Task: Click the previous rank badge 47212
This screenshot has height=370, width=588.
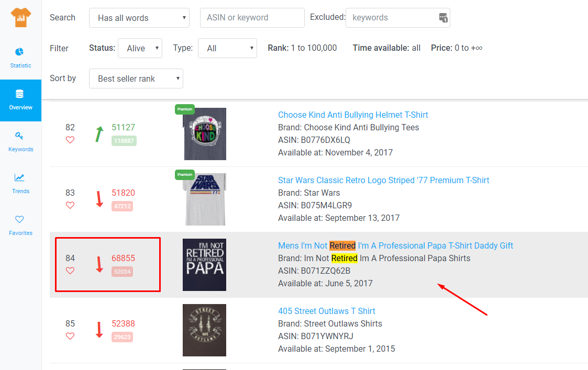Action: 122,206
